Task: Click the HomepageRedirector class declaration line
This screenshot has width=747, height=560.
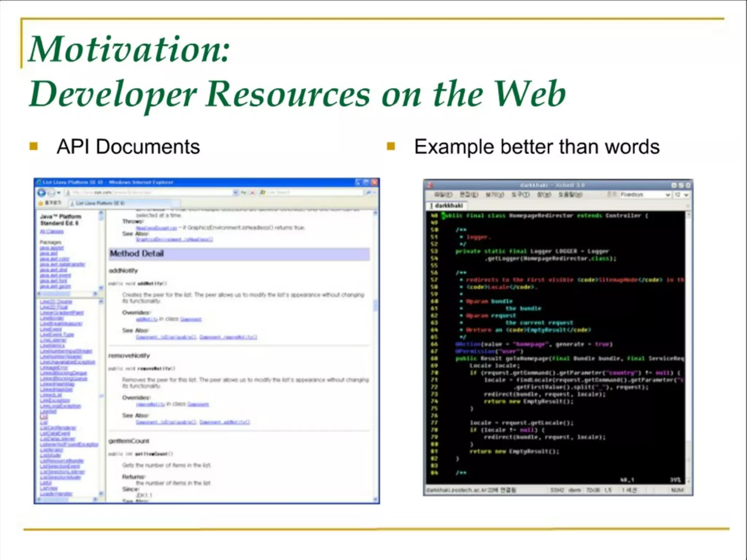Action: (545, 215)
